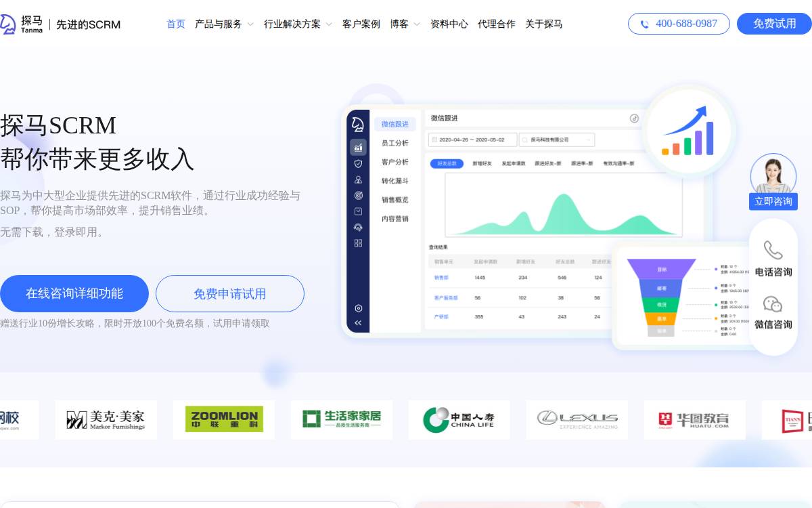Open 客户案例 page

tap(361, 24)
